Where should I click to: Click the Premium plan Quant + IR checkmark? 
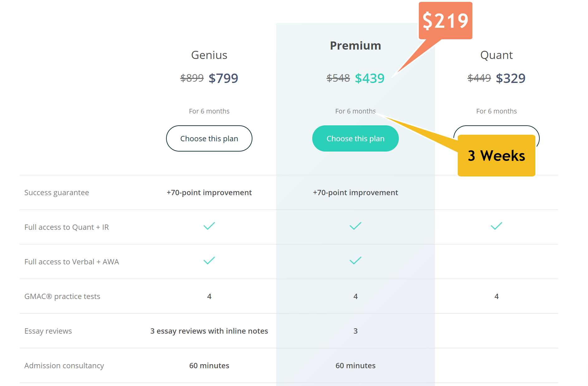355,226
